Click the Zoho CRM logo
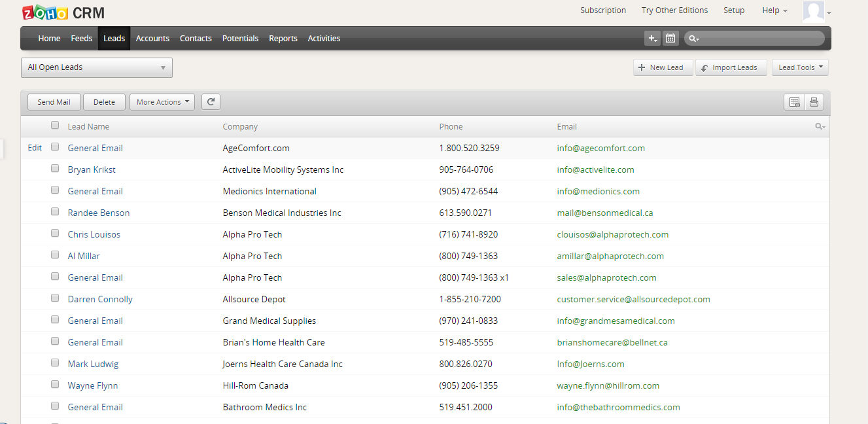The image size is (868, 424). click(63, 12)
